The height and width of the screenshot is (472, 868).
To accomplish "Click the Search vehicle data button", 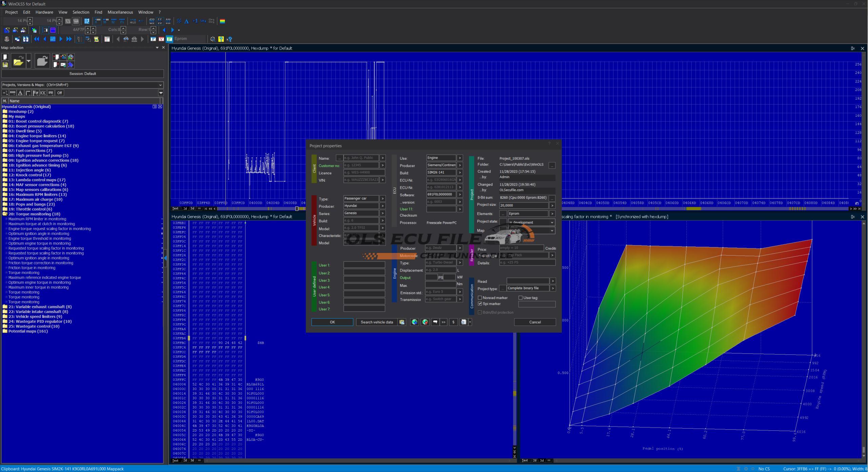I will tap(376, 322).
